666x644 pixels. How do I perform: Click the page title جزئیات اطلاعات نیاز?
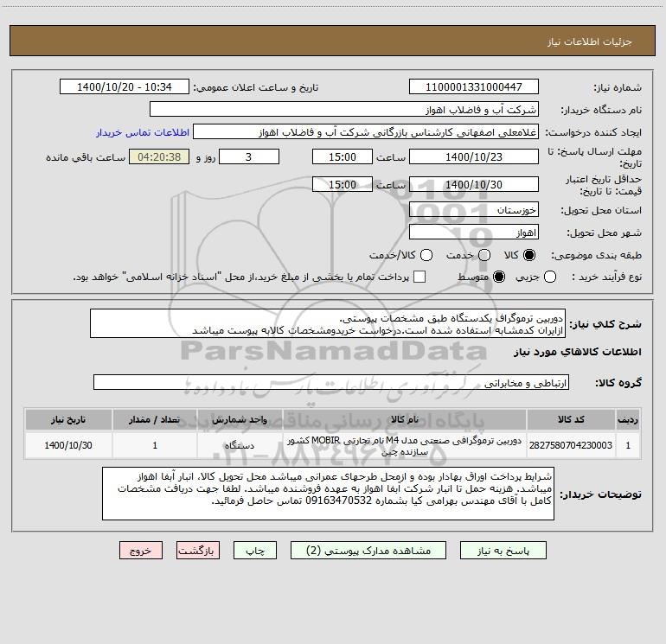(x=590, y=41)
